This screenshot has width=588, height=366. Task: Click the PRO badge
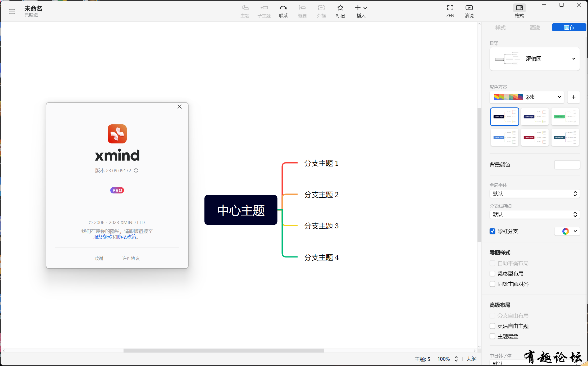117,190
